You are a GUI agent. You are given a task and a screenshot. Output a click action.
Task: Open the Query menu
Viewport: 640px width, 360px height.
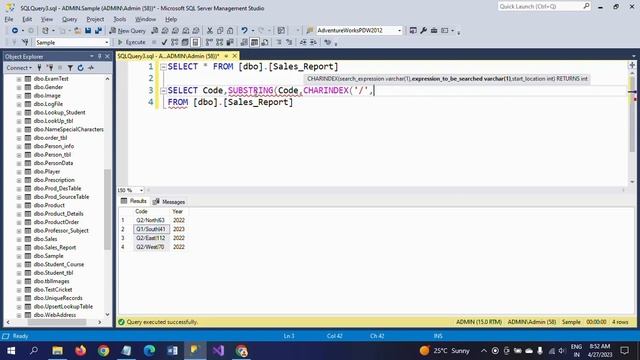[69, 19]
